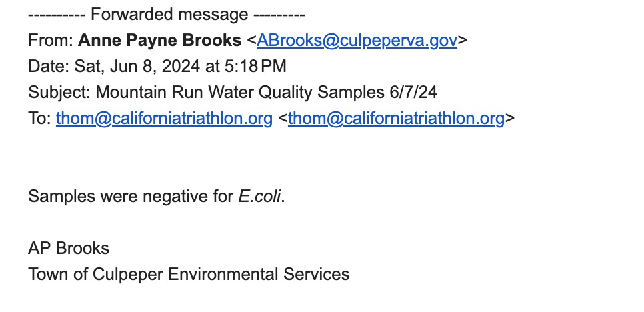Click the bold sender name Anne Payne Brooks
The height and width of the screenshot is (312, 644).
160,40
